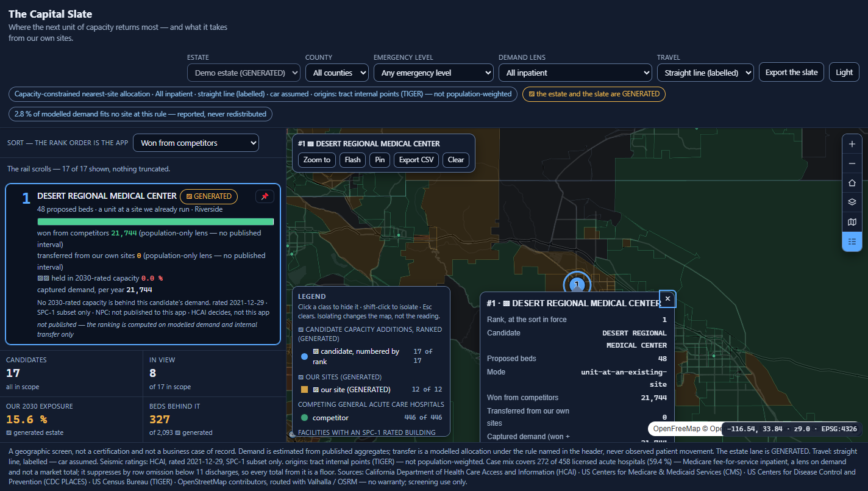Click the GENERATED badge on the candidate card

[208, 196]
